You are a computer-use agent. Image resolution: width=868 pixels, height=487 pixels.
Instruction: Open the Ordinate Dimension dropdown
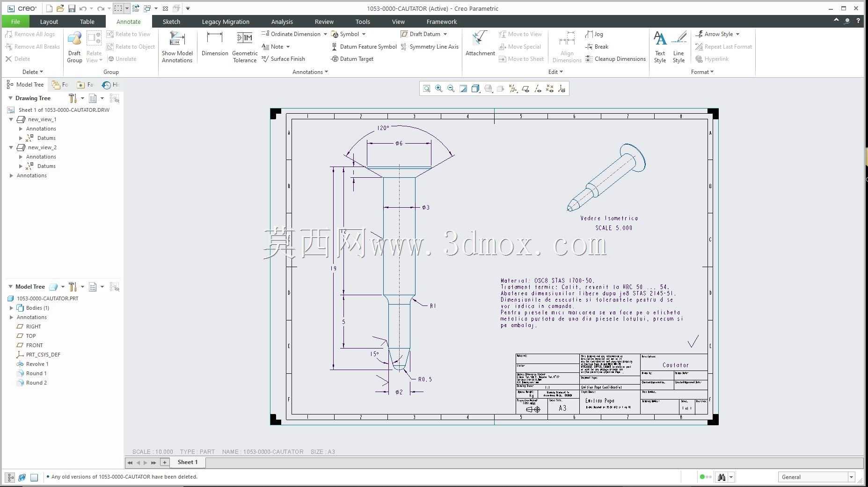click(325, 34)
